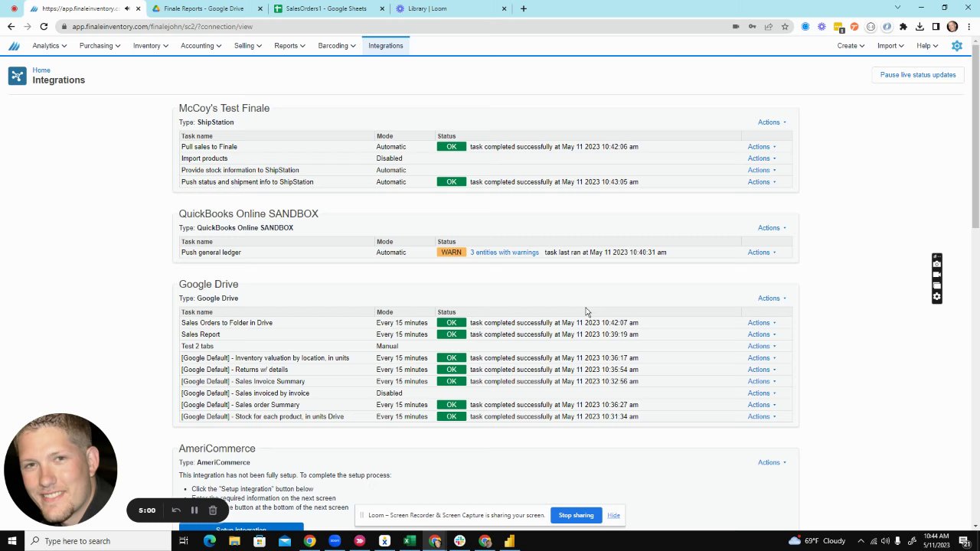Open the Help dropdown
This screenshot has width=980, height=551.
[927, 46]
